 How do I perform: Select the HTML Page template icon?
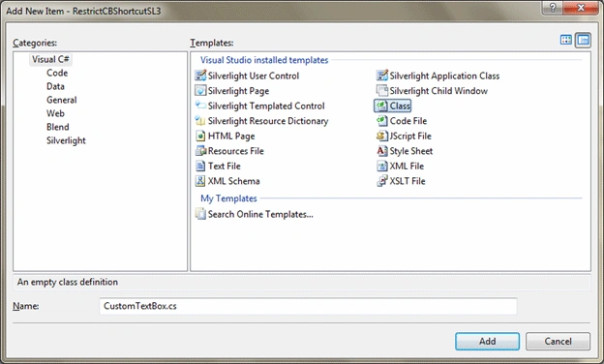click(200, 136)
